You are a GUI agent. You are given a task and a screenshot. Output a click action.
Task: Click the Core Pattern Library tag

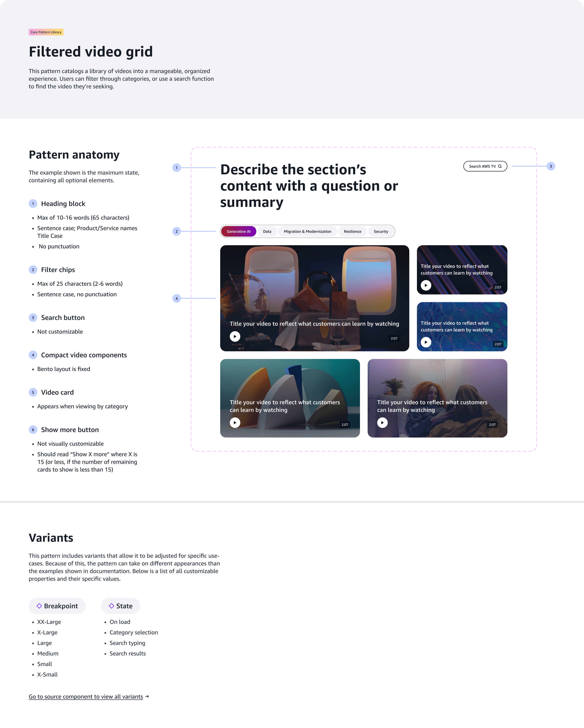[x=46, y=32]
